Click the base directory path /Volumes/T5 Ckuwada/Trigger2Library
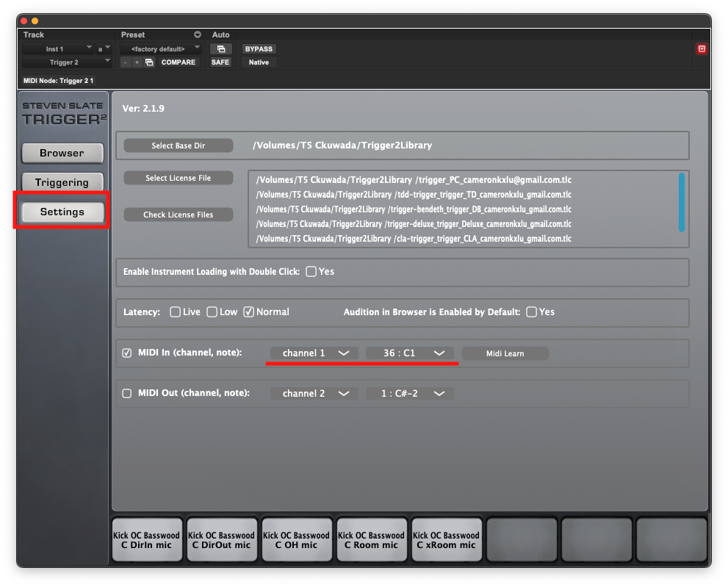 pyautogui.click(x=342, y=145)
